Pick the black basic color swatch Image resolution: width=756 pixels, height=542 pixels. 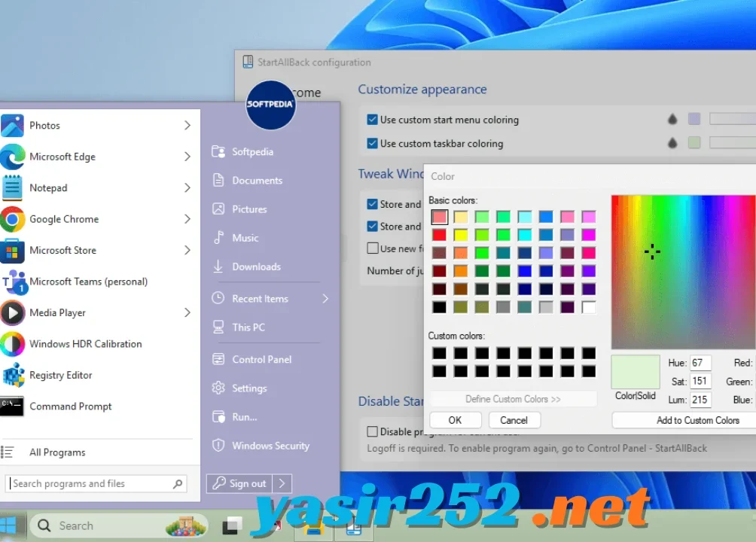[439, 308]
